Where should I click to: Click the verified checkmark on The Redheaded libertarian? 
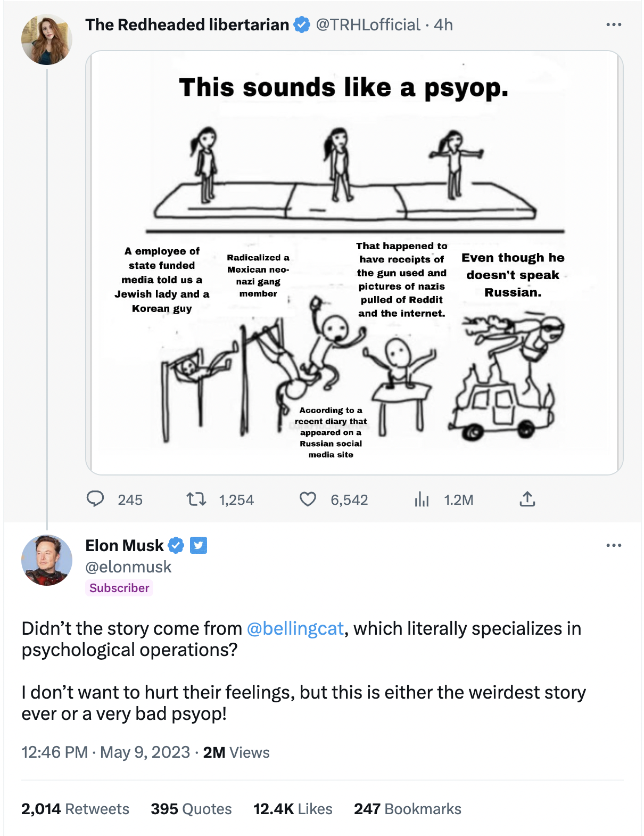(x=301, y=24)
